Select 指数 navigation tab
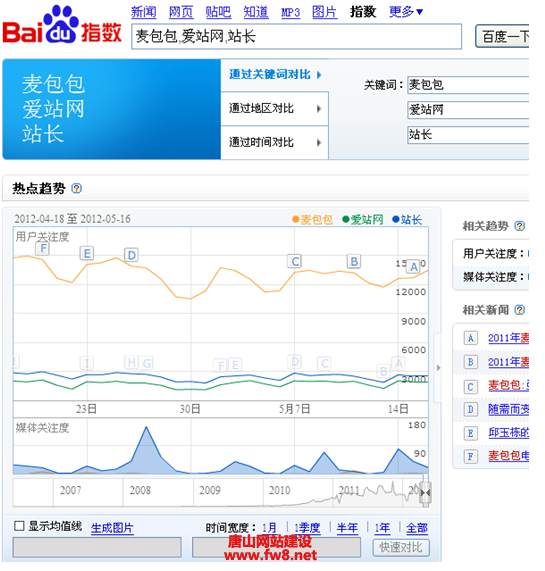Viewport: 545px width, 571px height. point(363,12)
